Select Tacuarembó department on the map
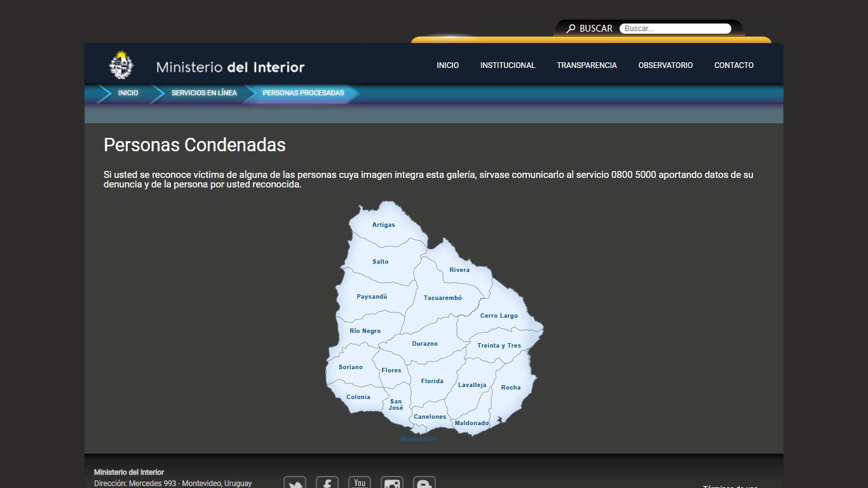868x488 pixels. click(443, 298)
